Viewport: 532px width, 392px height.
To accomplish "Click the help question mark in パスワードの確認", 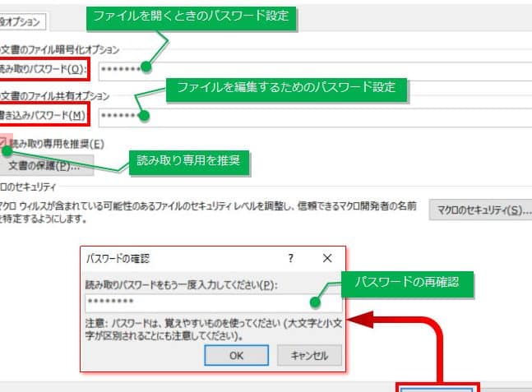I will [291, 258].
